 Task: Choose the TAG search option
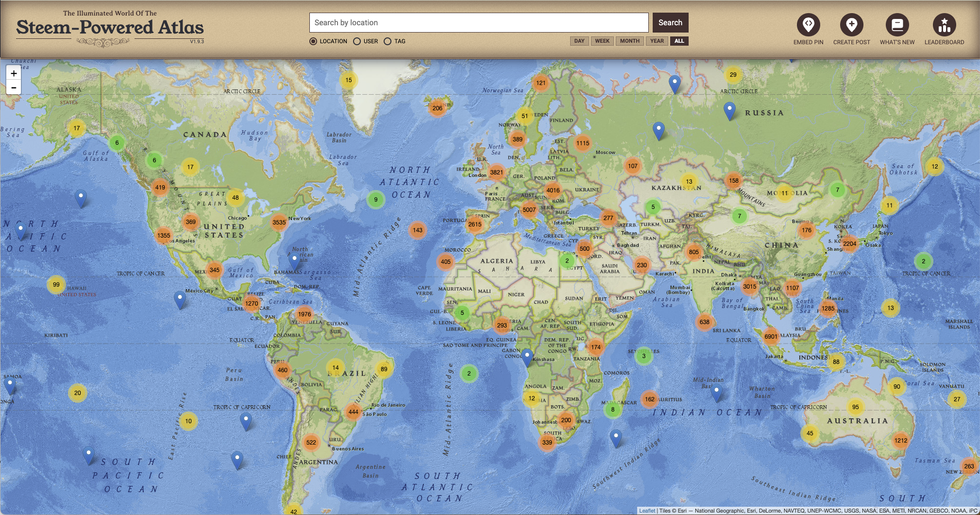tap(394, 41)
